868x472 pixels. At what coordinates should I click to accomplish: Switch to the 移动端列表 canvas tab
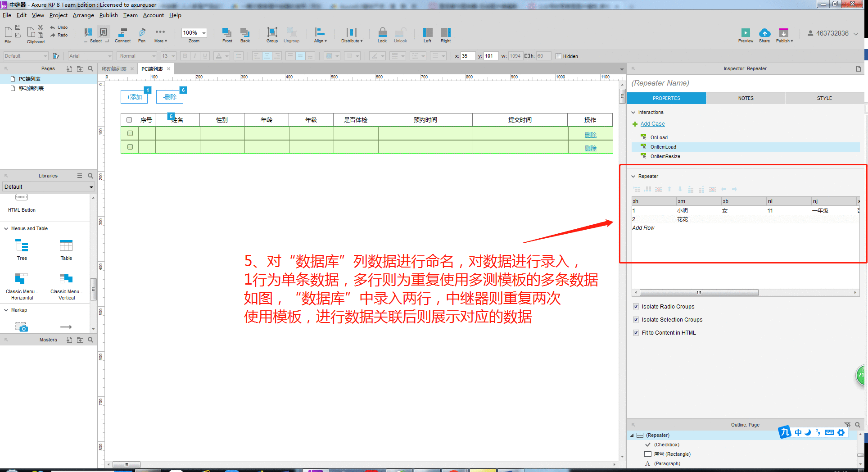click(114, 69)
